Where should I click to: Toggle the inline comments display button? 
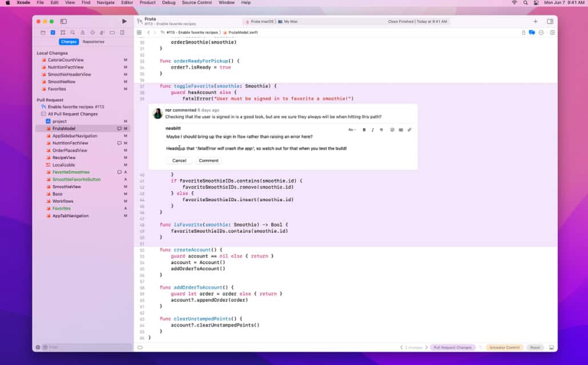click(532, 33)
